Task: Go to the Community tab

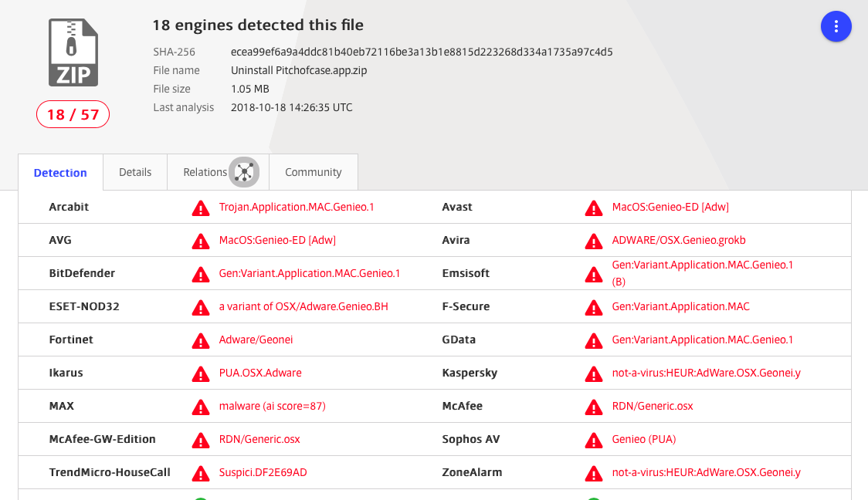Action: [x=313, y=172]
